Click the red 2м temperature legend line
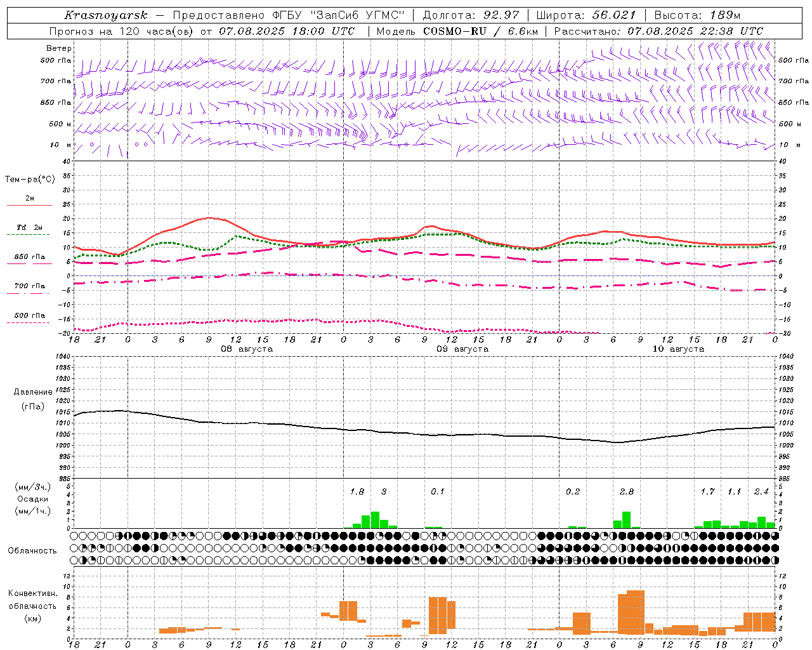The height and width of the screenshot is (650, 812). coord(29,205)
